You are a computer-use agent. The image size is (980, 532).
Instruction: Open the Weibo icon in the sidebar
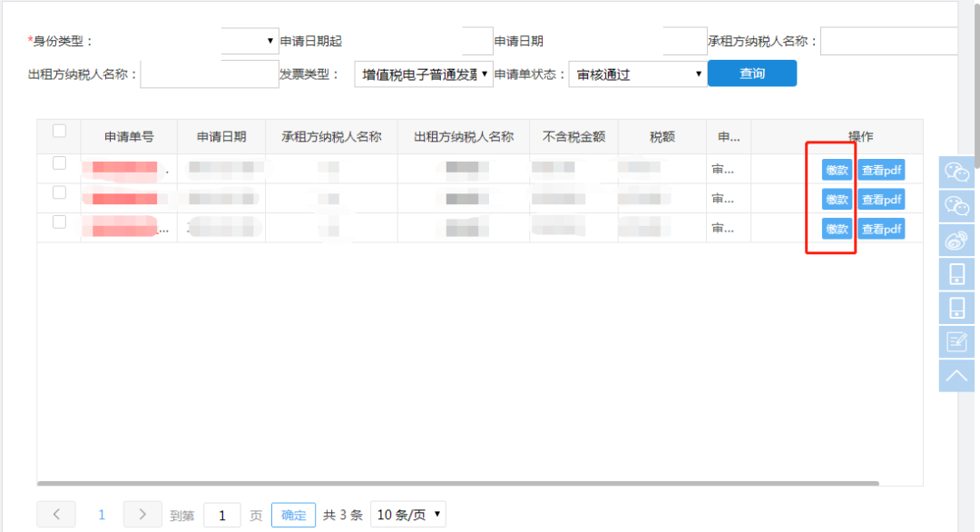click(x=956, y=240)
